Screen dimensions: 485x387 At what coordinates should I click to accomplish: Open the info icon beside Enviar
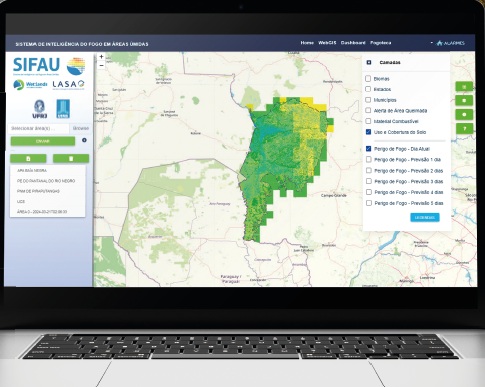click(x=84, y=140)
